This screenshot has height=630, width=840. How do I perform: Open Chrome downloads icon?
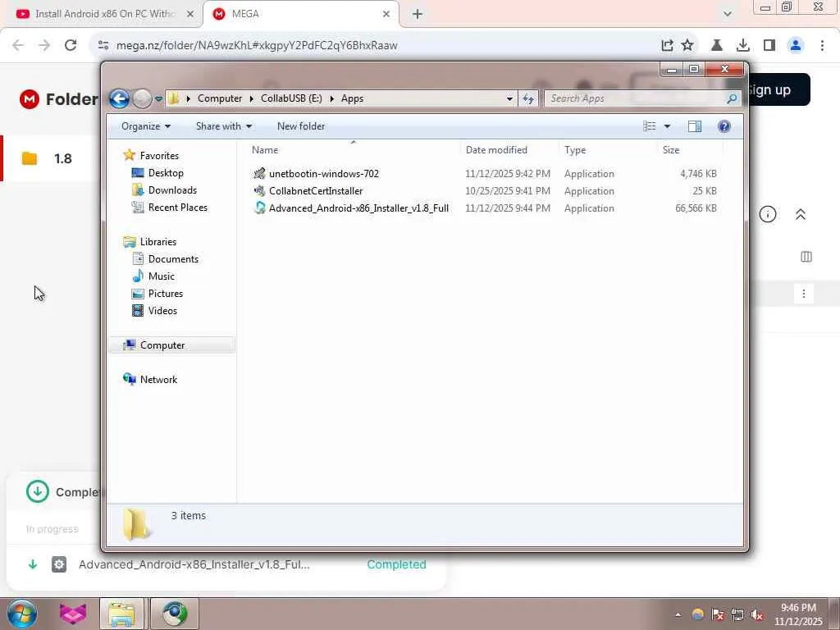click(x=743, y=45)
